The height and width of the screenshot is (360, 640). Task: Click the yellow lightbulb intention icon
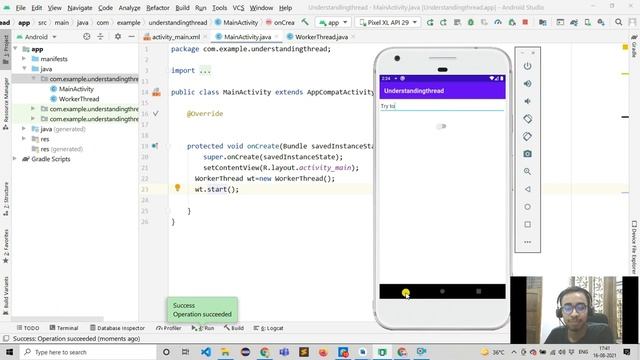click(178, 187)
